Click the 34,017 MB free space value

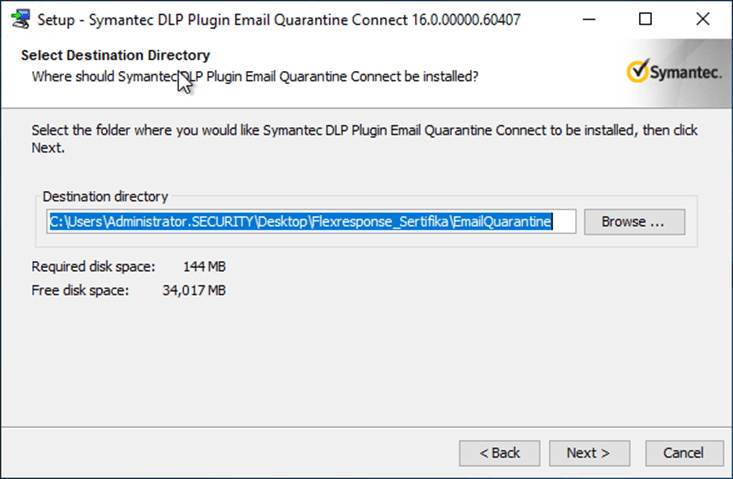[x=193, y=291]
